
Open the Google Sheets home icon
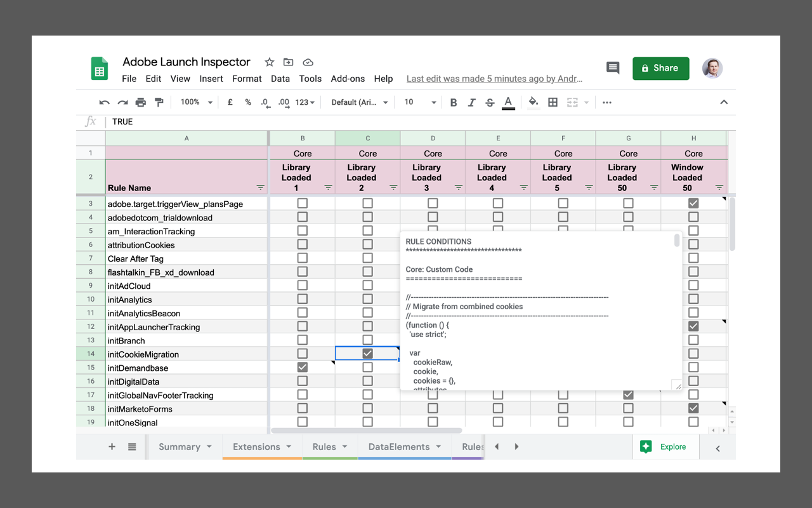click(x=99, y=69)
